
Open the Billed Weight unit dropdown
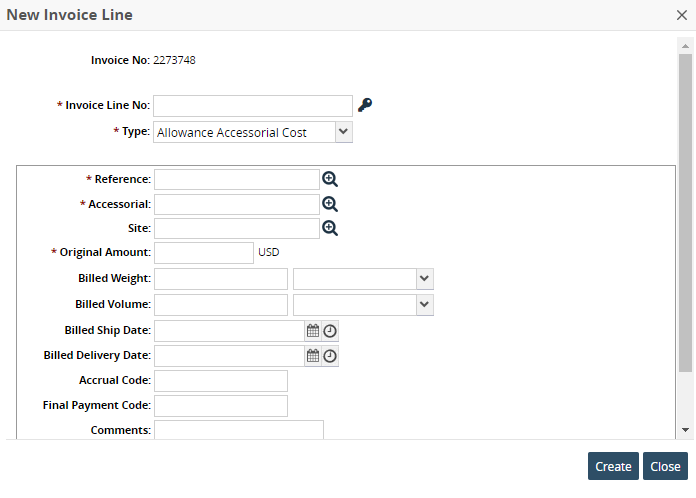pos(424,279)
